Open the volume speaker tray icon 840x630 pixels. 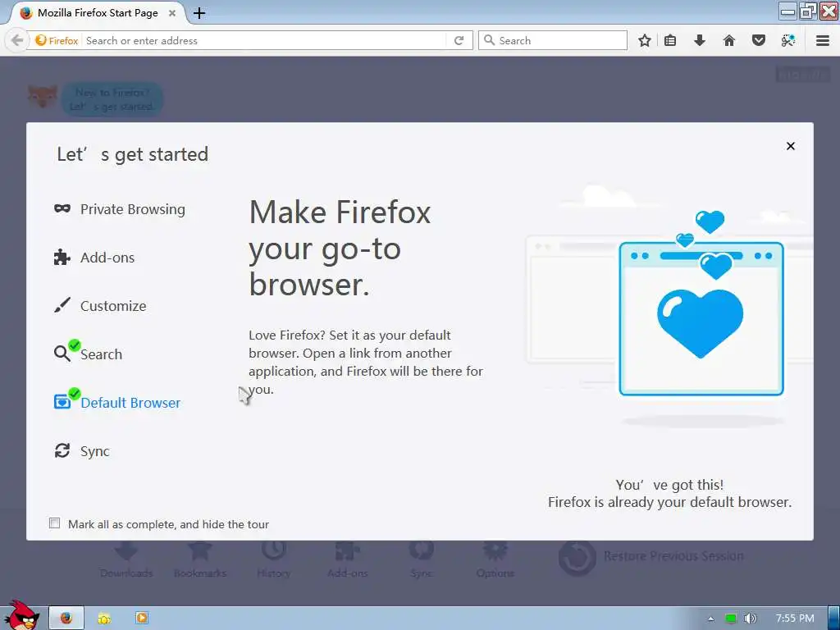tap(750, 619)
